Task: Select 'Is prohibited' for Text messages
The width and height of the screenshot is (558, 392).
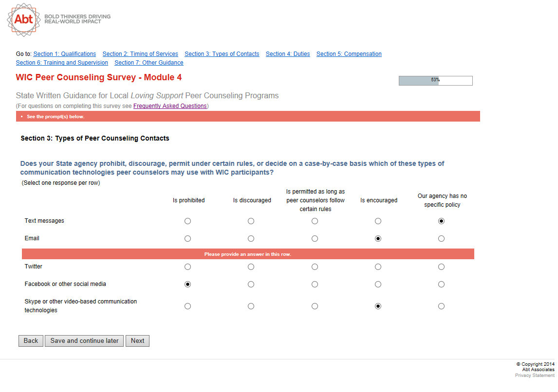Action: pos(188,221)
